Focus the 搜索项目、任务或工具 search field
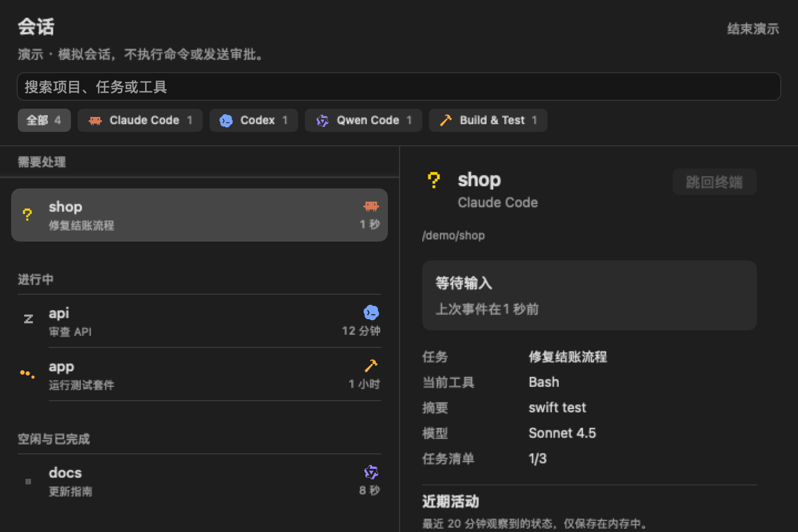Image resolution: width=798 pixels, height=532 pixels. (399, 86)
